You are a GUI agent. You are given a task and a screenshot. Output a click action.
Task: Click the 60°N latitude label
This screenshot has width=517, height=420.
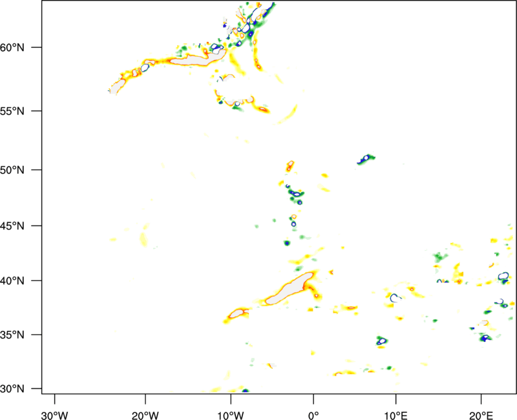(12, 47)
